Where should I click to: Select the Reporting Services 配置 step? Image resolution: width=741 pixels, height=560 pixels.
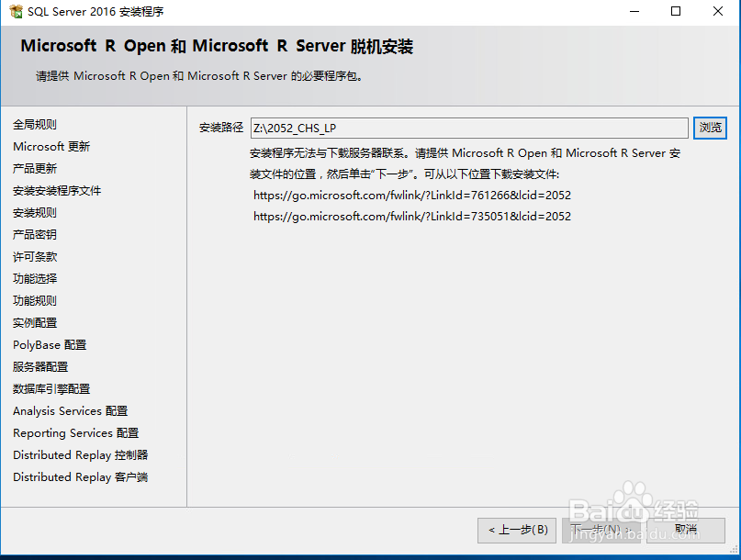click(75, 433)
